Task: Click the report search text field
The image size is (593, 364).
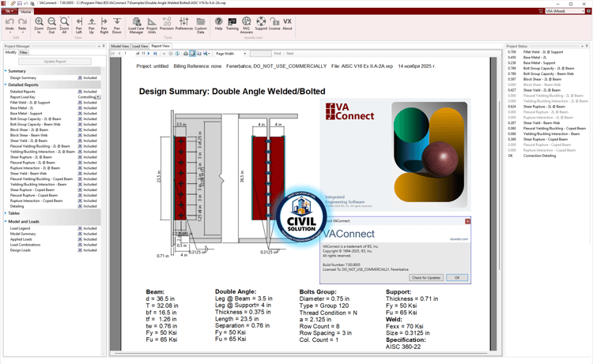Action: point(261,54)
